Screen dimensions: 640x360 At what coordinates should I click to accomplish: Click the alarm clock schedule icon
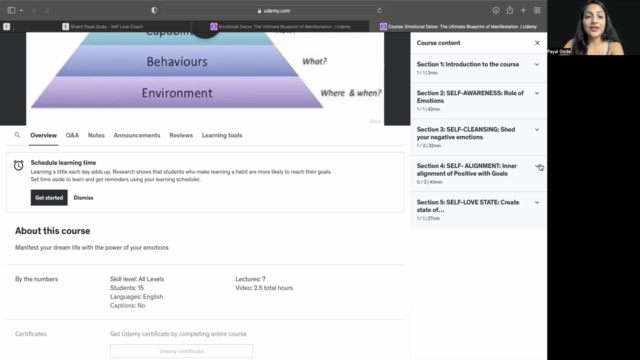point(18,165)
